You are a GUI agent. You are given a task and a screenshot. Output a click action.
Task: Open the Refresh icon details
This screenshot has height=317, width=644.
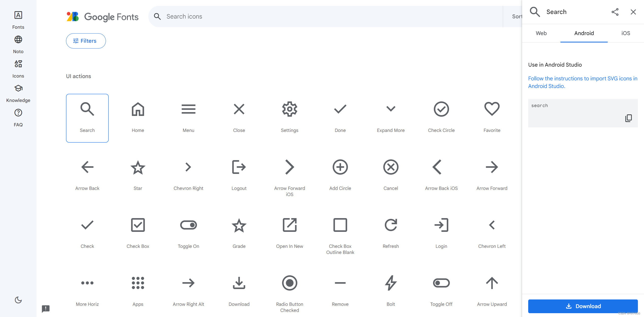(391, 225)
